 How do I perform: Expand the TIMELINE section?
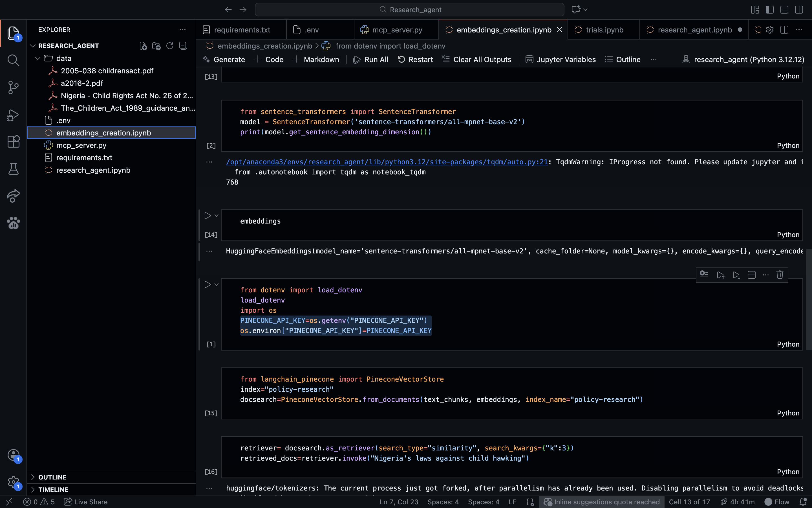(x=33, y=490)
